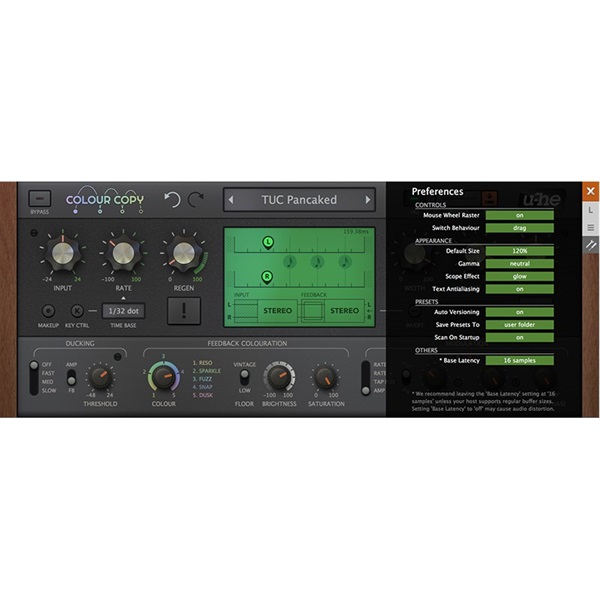Viewport: 600px width, 600px height.
Task: Open the 1/32 dot TIME BASE selector
Action: [x=123, y=311]
